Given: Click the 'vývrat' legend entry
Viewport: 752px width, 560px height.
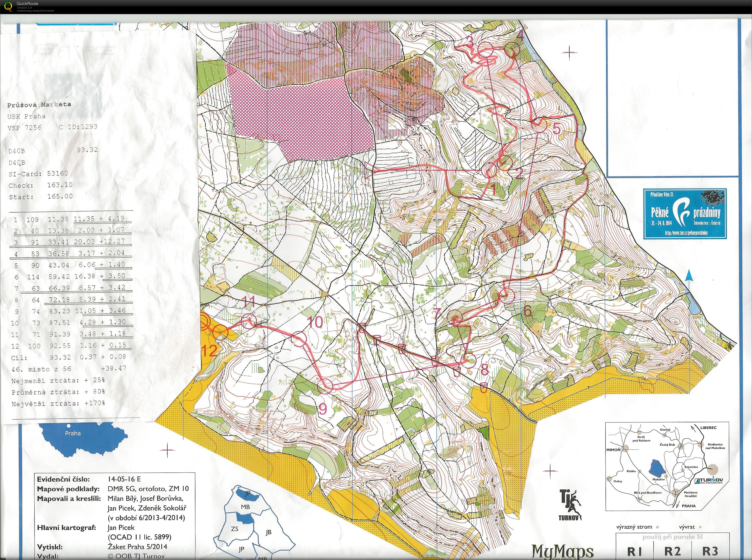Looking at the screenshot, I should (x=690, y=527).
